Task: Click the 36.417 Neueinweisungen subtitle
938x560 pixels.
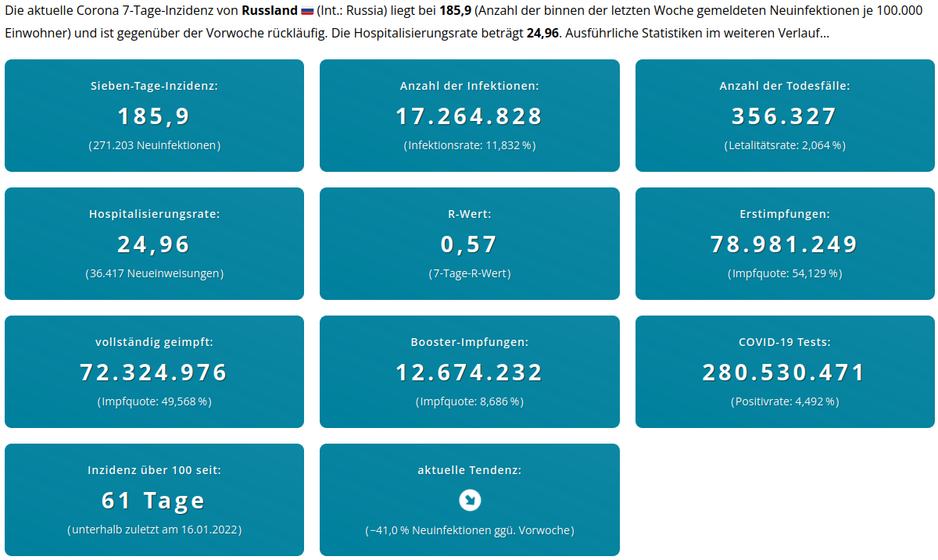Action: pos(154,273)
